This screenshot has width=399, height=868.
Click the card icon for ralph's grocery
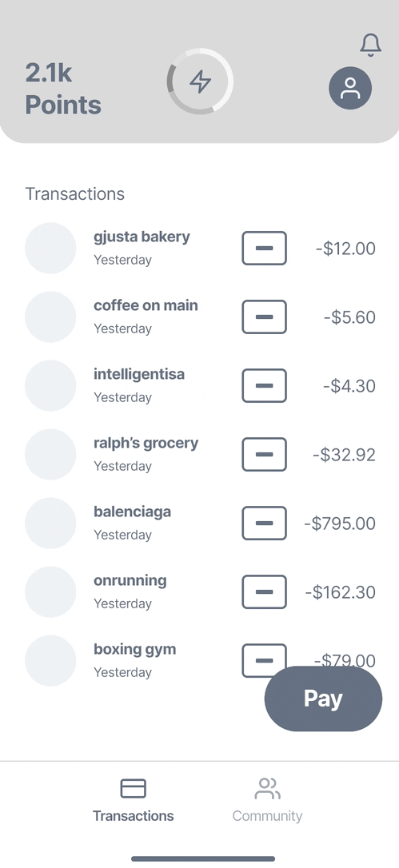coord(265,454)
